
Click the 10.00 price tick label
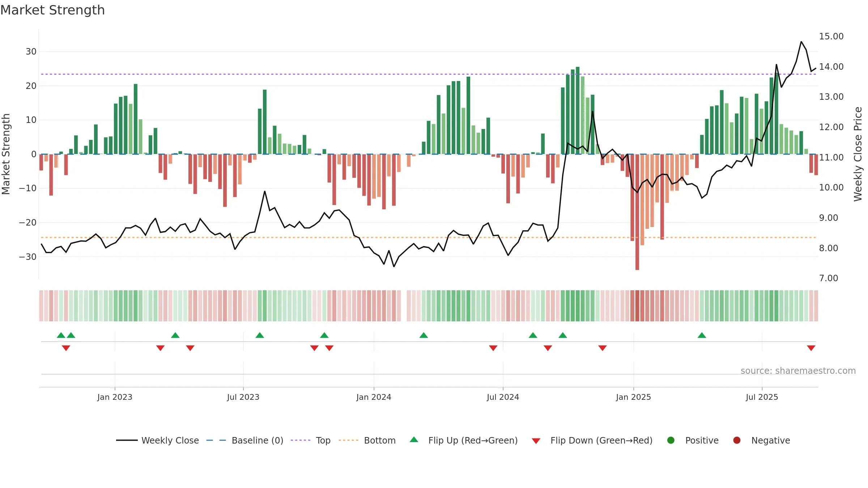(831, 188)
